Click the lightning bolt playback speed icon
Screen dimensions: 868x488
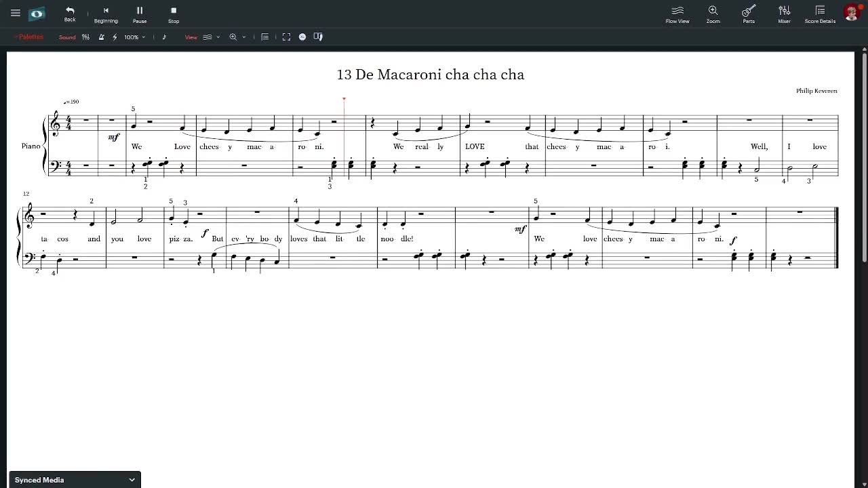tap(115, 37)
